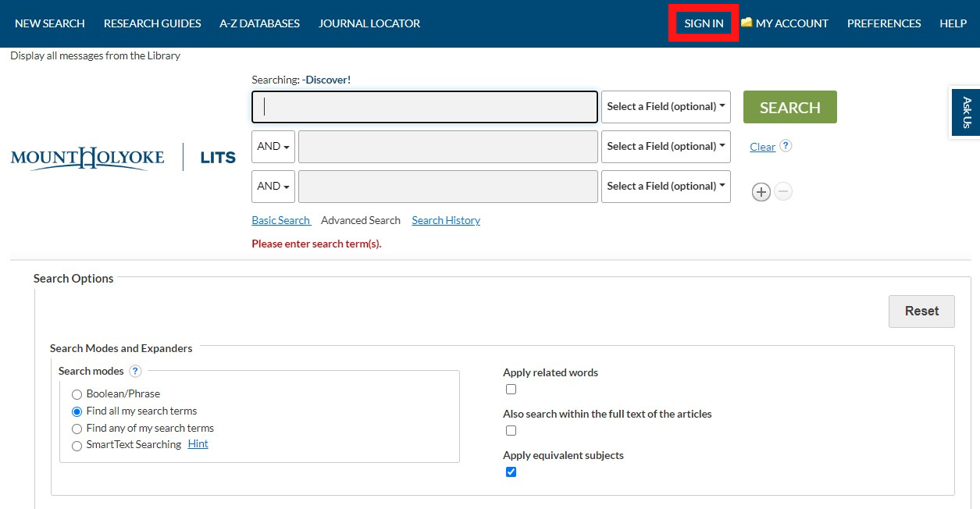Change the first AND operator dropdown

[273, 146]
